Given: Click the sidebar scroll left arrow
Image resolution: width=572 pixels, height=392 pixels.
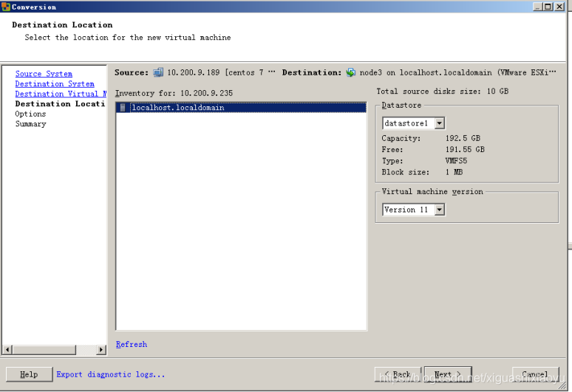Looking at the screenshot, I should 7,350.
